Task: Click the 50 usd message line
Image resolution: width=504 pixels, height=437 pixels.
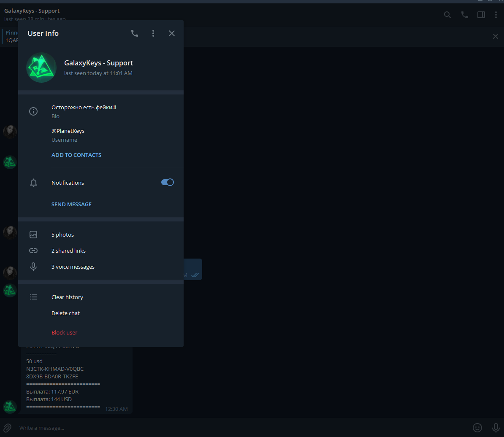Action: [x=34, y=361]
